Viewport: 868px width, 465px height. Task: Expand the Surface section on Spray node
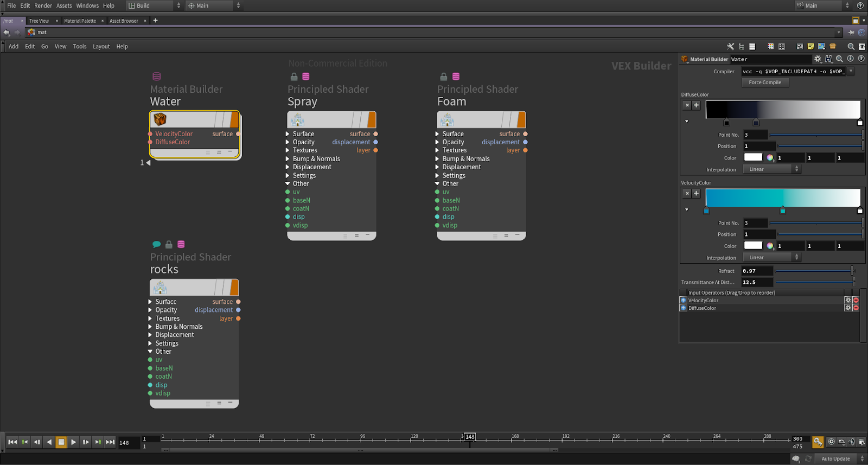point(288,134)
